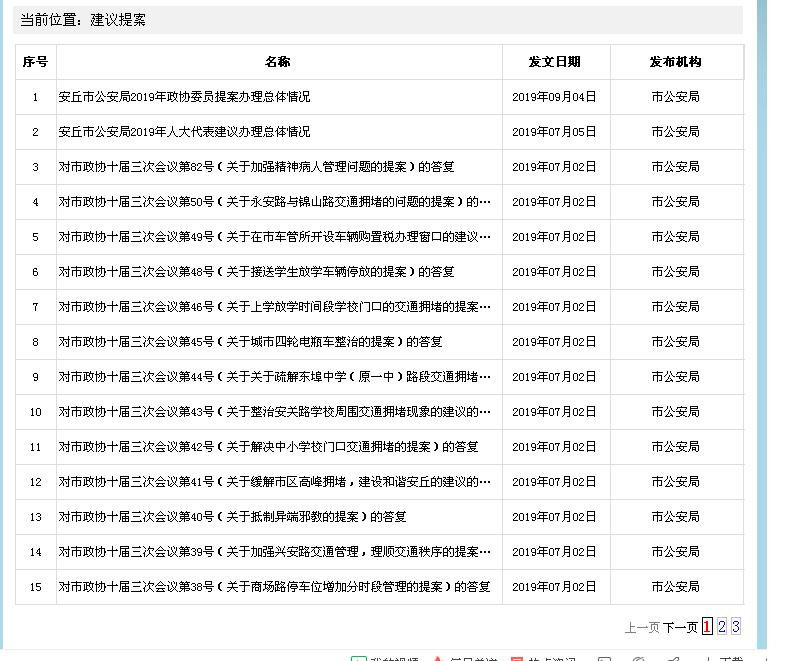
Task: Click sequence number 7 in the 序号 column
Action: [35, 307]
